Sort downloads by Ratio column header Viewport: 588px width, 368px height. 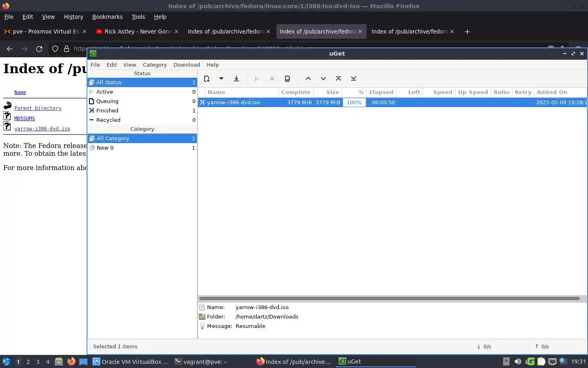501,92
